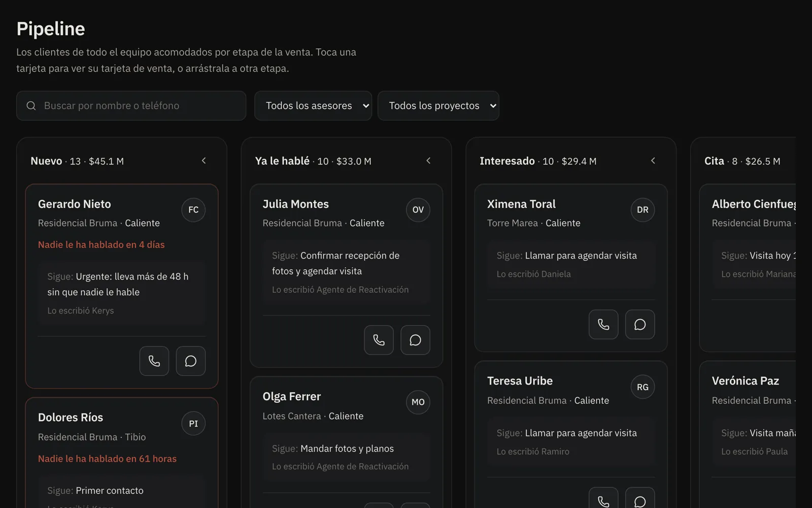Click the DR advisor avatar on Ximena Toral
The width and height of the screenshot is (812, 508).
[642, 210]
